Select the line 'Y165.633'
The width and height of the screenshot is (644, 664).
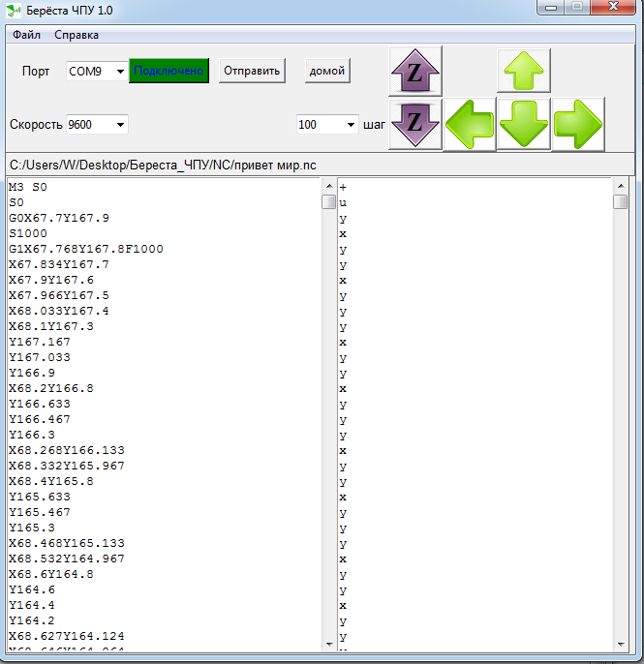coord(40,497)
